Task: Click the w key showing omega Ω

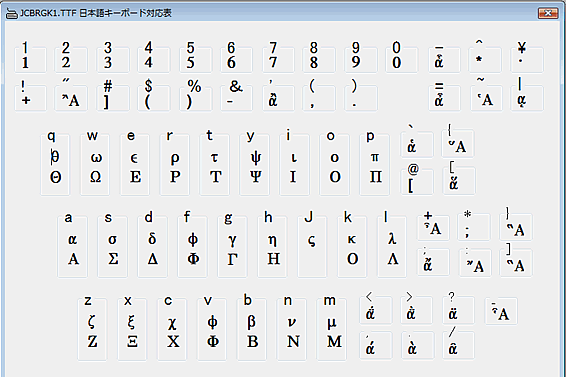Action: (95, 164)
